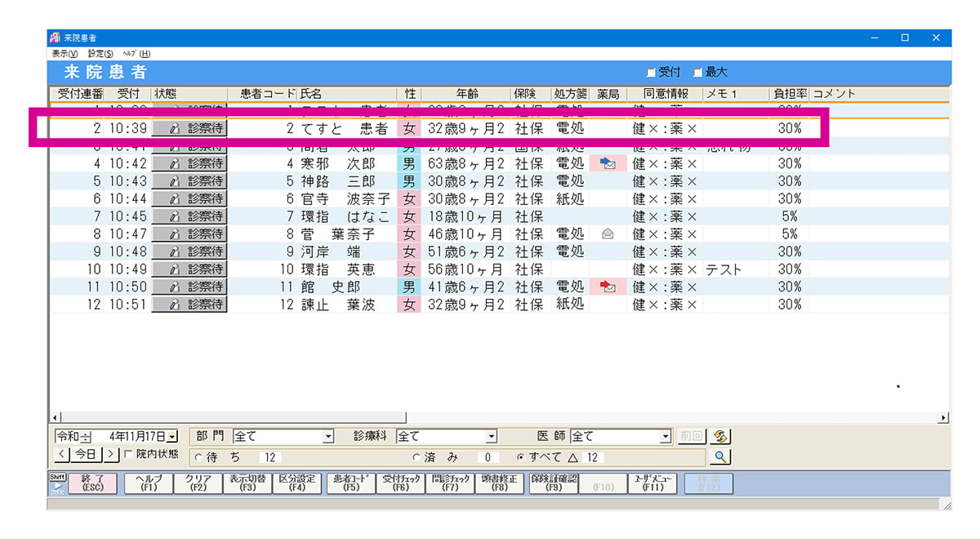Select the 待ち radio button
Image resolution: width=980 pixels, height=539 pixels.
click(198, 457)
